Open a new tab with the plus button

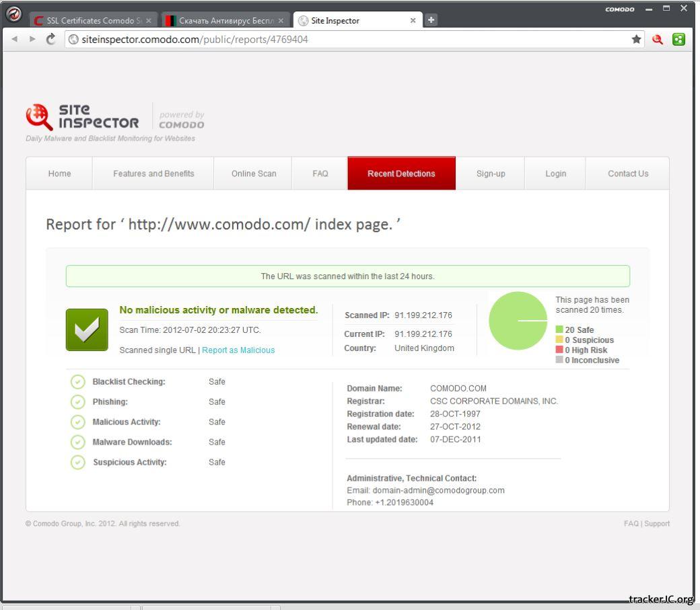[431, 20]
